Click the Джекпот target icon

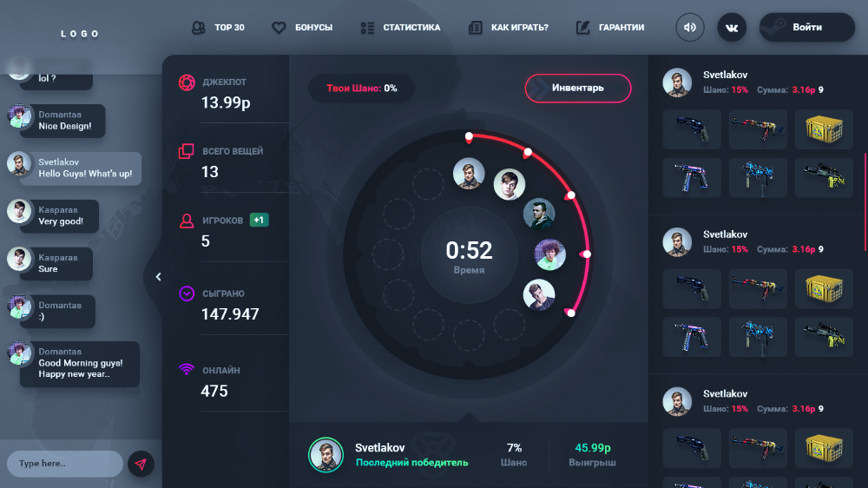coord(187,82)
